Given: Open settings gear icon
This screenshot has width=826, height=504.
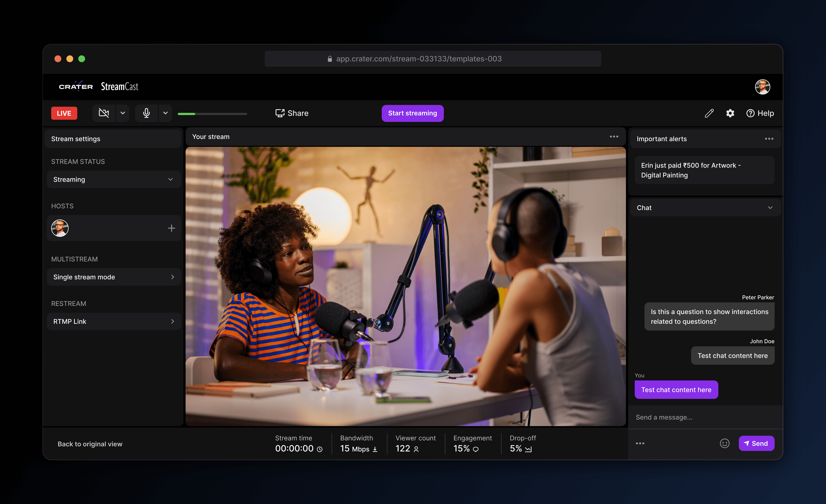Looking at the screenshot, I should [730, 113].
